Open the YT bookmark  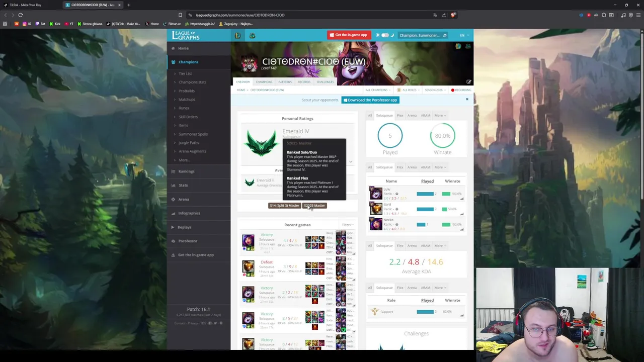coord(69,24)
